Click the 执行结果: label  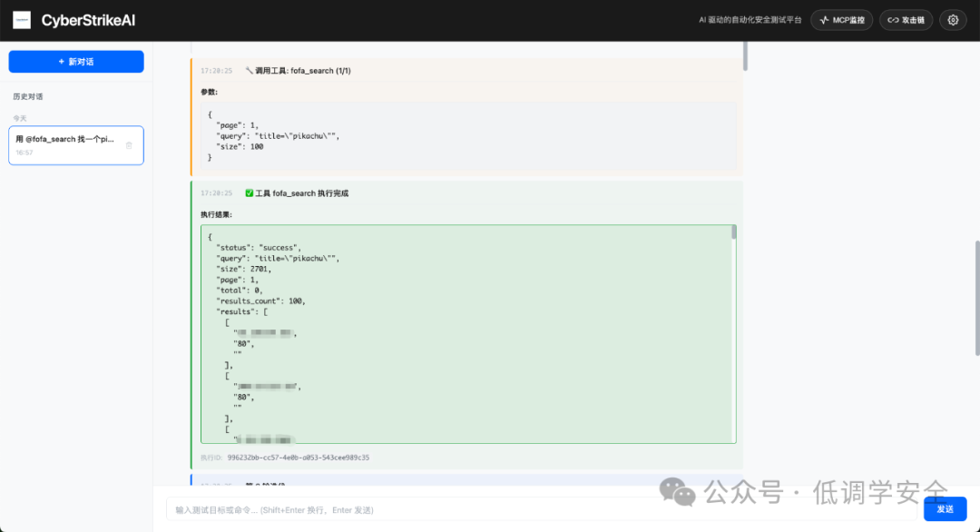216,214
